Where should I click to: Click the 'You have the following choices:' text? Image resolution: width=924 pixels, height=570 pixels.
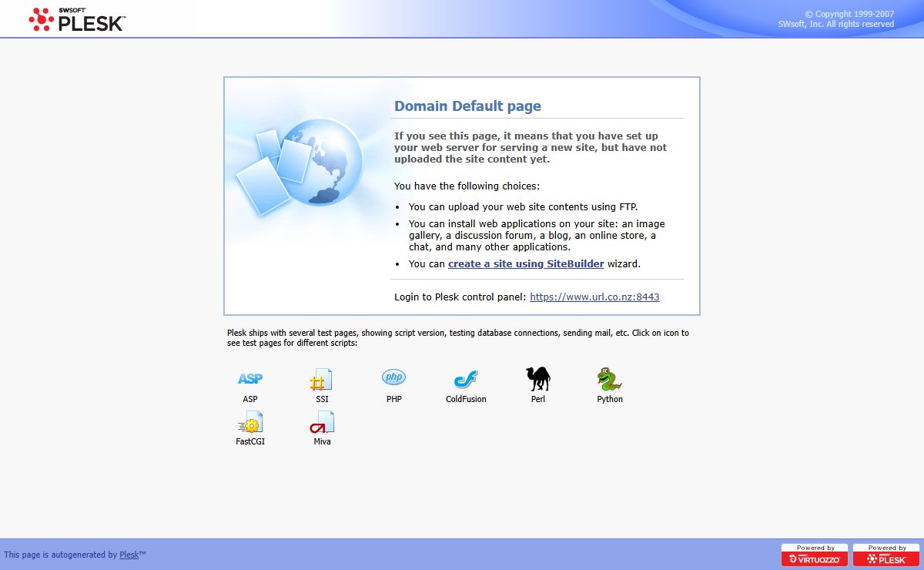(467, 186)
